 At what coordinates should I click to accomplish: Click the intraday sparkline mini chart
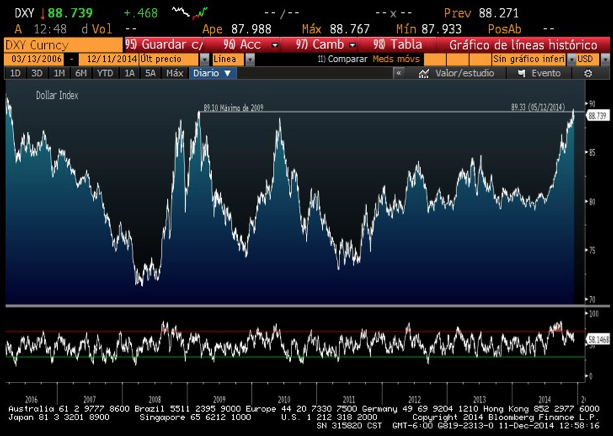pyautogui.click(x=190, y=12)
